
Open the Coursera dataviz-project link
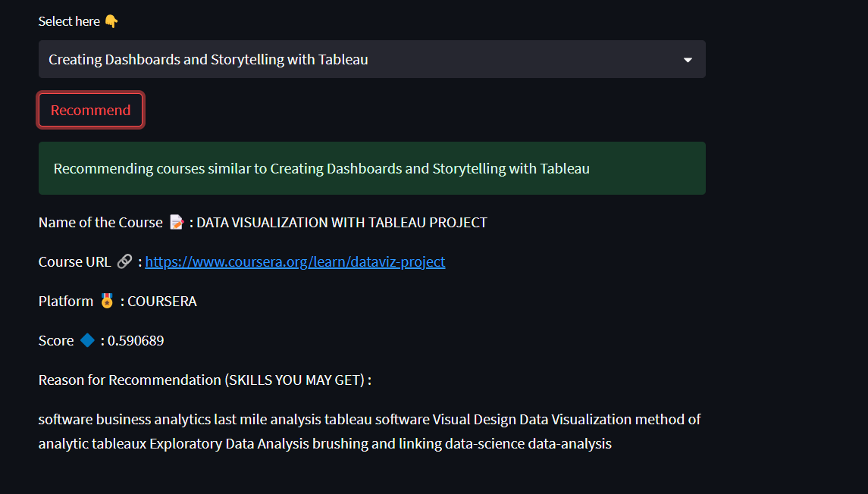coord(295,261)
